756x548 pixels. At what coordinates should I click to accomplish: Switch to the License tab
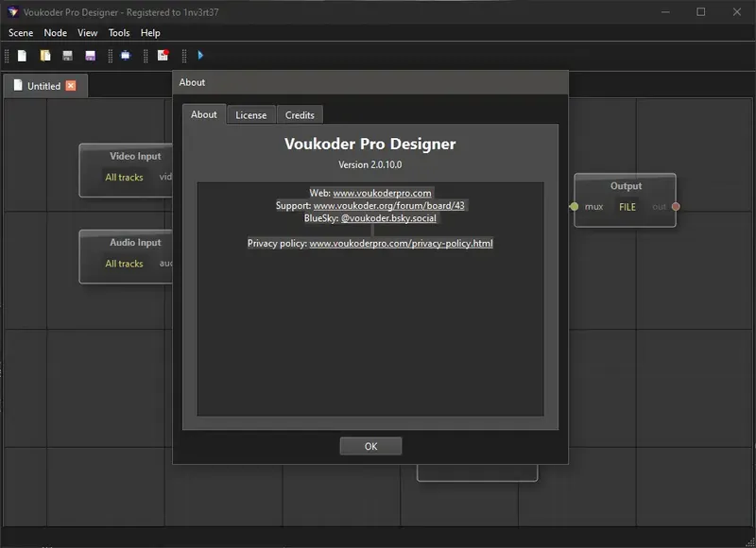250,115
